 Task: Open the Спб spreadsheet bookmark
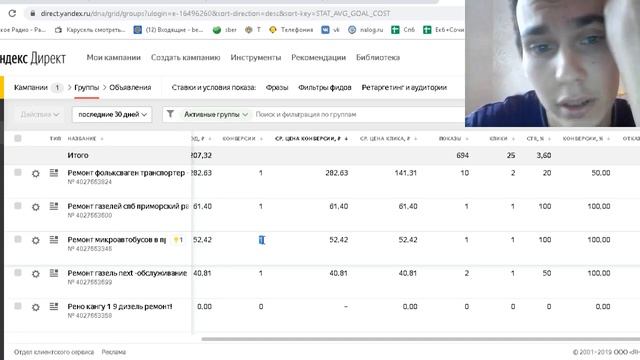[403, 30]
